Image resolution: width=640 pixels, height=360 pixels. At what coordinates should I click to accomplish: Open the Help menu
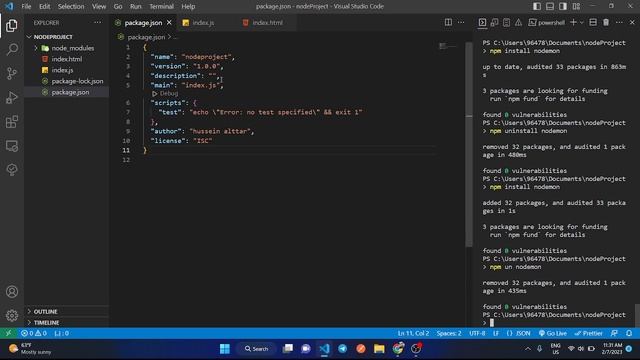[188, 6]
